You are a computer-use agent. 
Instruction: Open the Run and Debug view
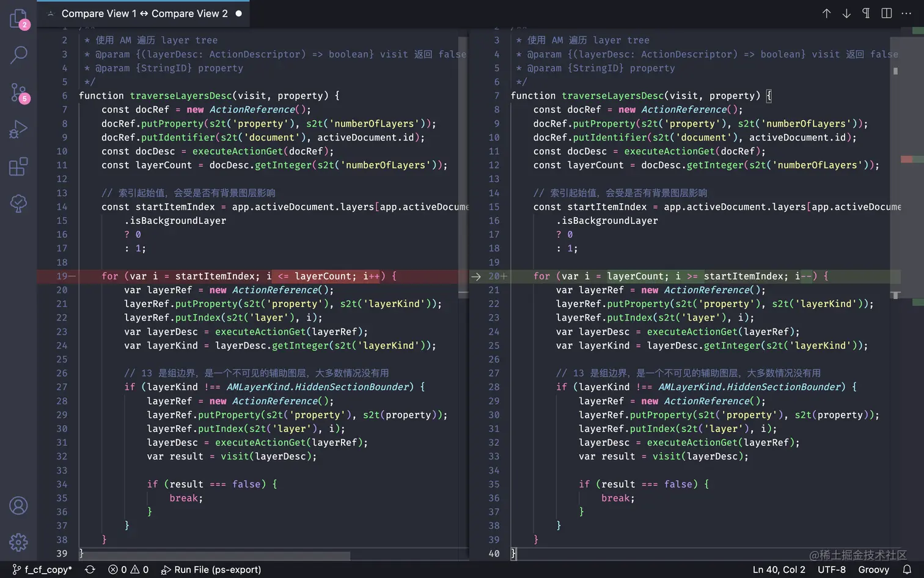click(19, 130)
